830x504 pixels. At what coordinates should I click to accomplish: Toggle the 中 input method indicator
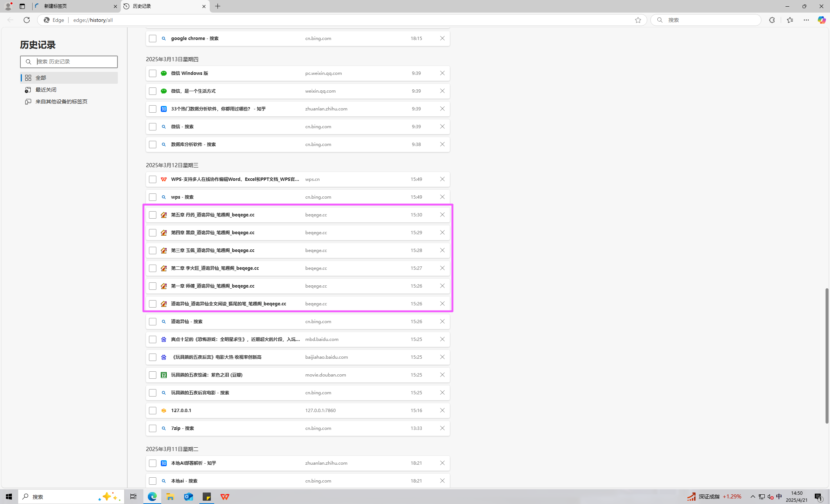coord(779,497)
